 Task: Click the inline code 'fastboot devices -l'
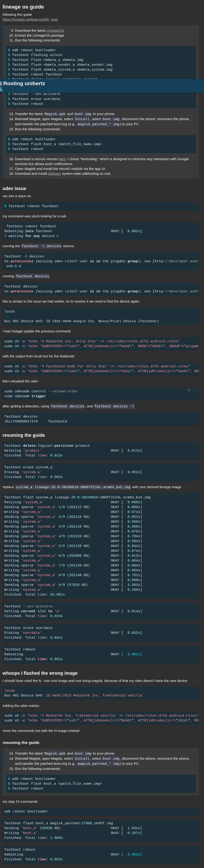click(x=114, y=406)
